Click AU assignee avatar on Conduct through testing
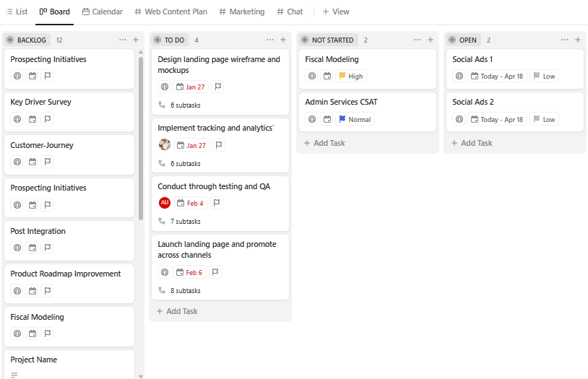Screen dimensions: 588x379 pyautogui.click(x=165, y=203)
